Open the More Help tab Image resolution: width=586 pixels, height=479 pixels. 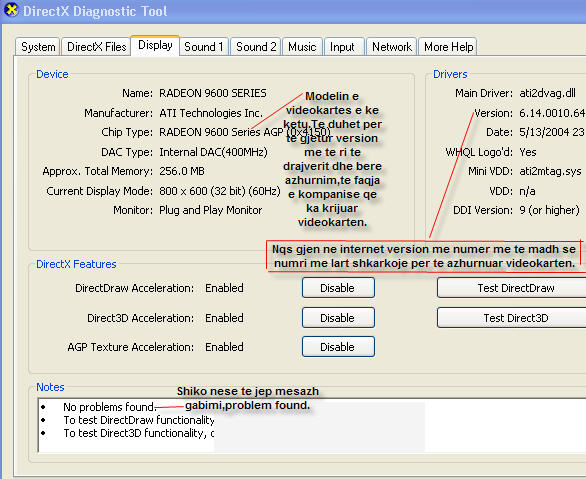point(448,47)
